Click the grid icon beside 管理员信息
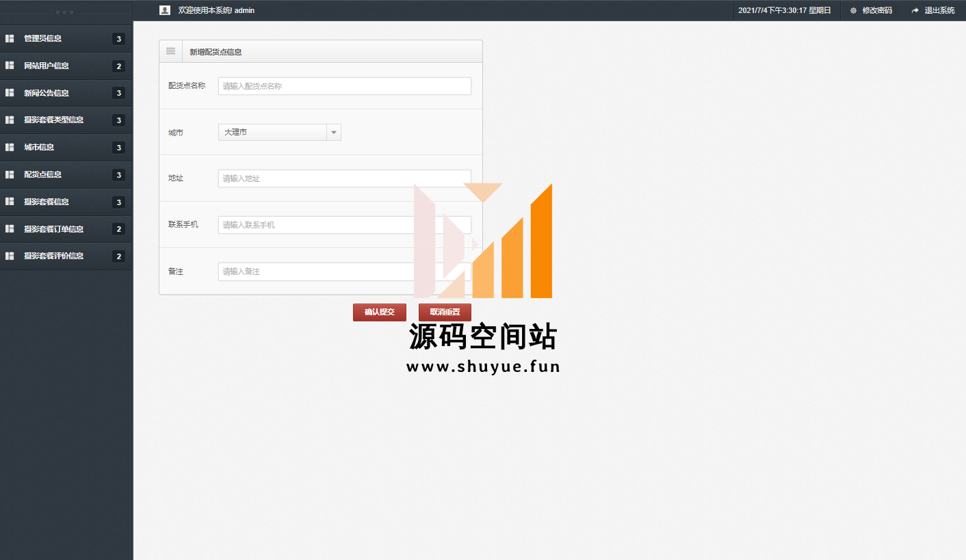This screenshot has height=560, width=966. 10,38
